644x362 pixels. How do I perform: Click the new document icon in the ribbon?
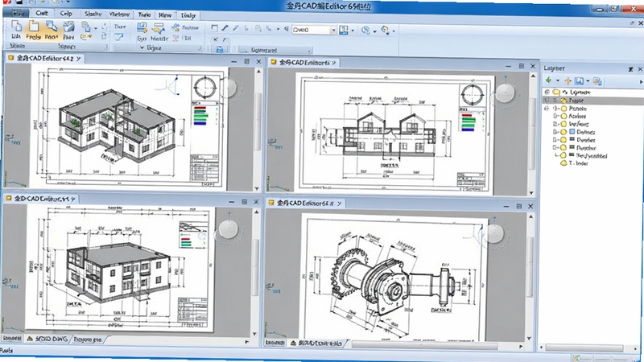tap(16, 26)
